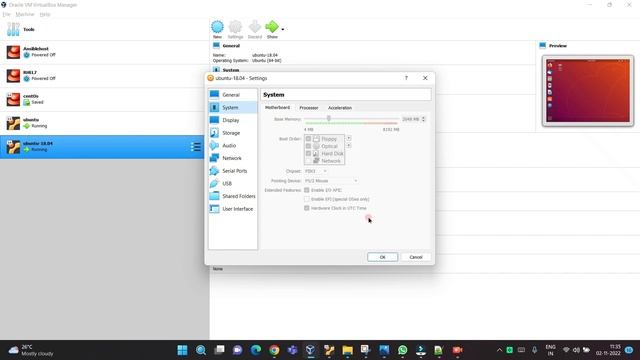Open the Shared Folders settings category
This screenshot has height=360, width=640.
click(233, 196)
